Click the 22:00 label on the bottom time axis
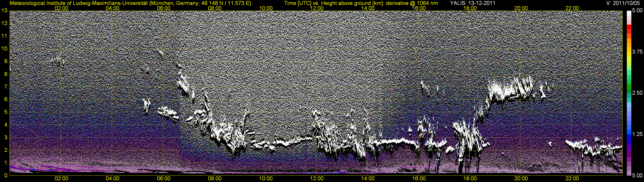 coord(572,179)
